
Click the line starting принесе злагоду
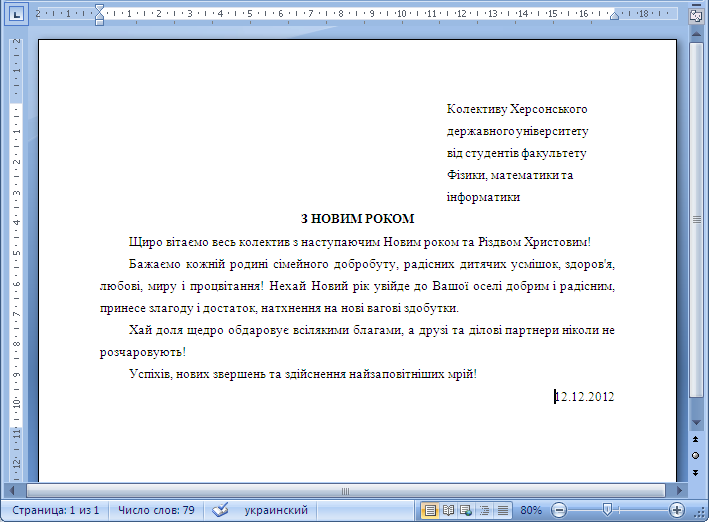point(279,308)
